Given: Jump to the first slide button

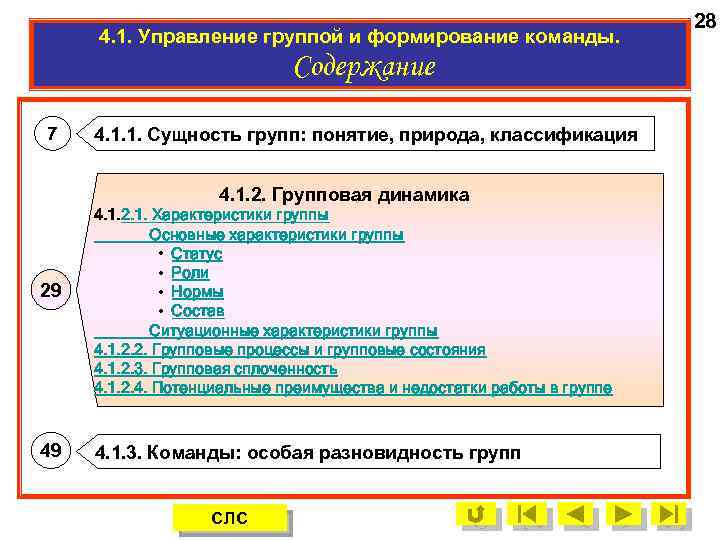Looking at the screenshot, I should click(x=527, y=514).
